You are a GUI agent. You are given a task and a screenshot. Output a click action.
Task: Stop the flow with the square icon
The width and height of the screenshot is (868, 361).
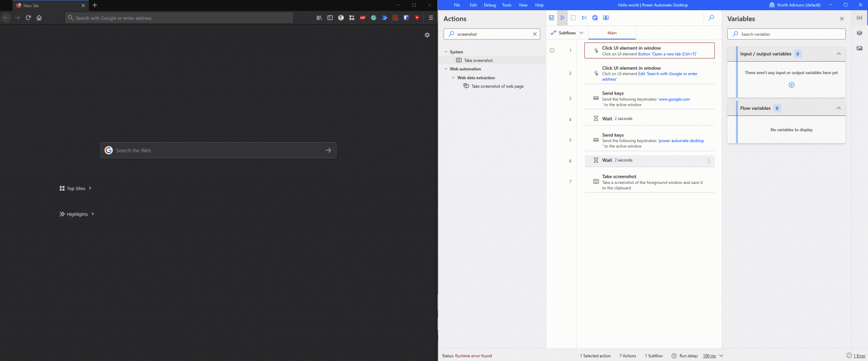click(x=573, y=18)
